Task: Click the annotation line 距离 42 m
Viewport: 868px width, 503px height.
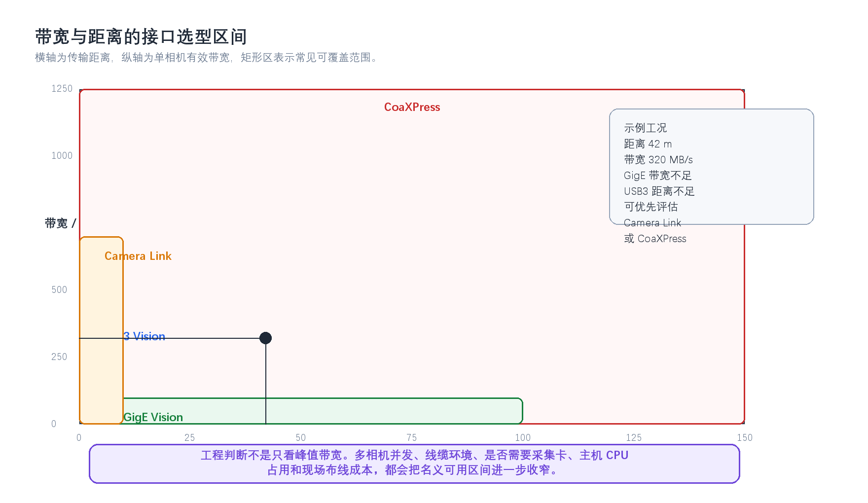Action: click(x=648, y=144)
